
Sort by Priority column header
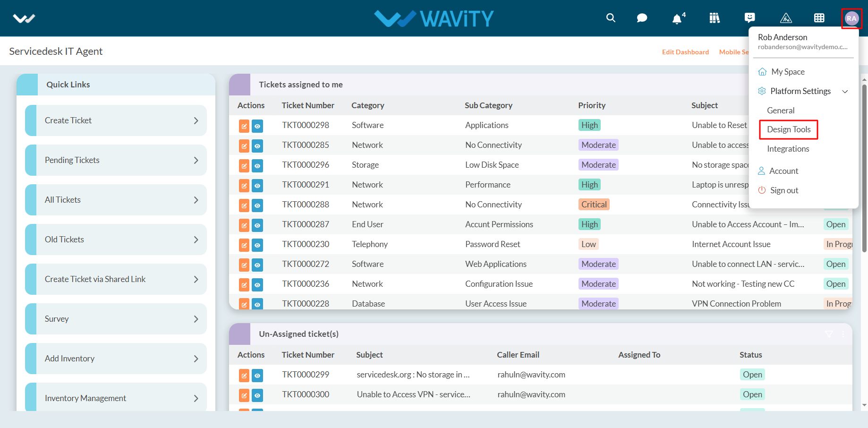[x=592, y=105]
